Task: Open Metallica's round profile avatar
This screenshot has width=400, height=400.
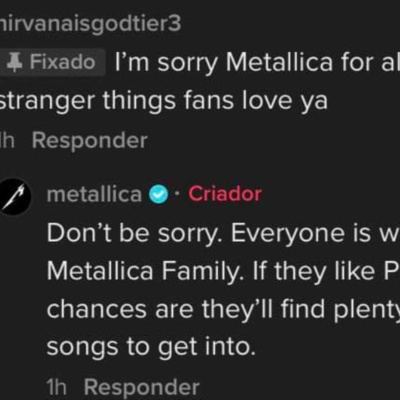Action: pyautogui.click(x=15, y=197)
